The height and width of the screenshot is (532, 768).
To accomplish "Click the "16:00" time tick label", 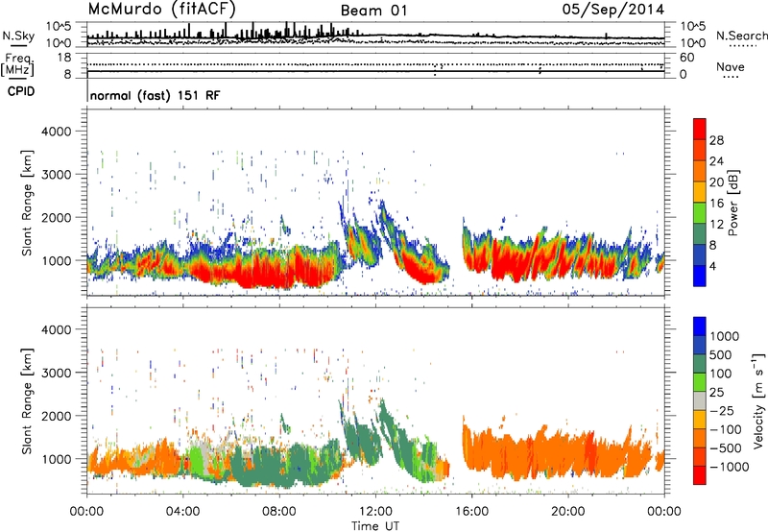I will (x=472, y=512).
